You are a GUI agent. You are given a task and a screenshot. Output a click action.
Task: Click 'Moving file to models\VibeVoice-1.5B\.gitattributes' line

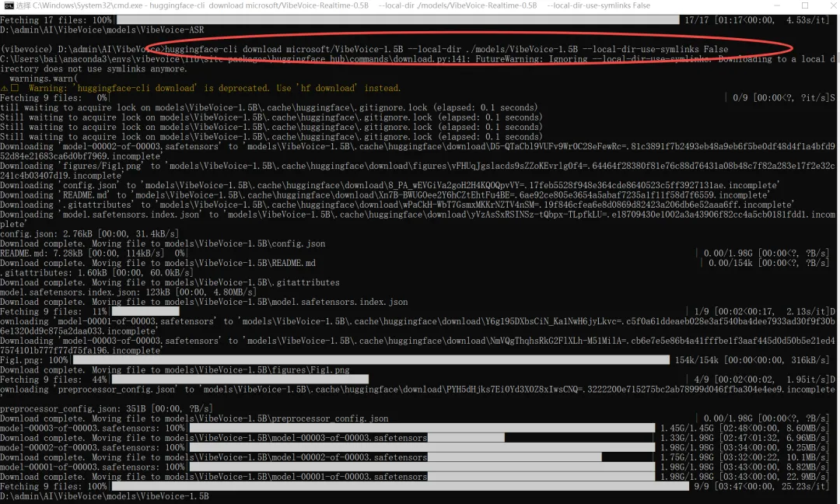(x=170, y=282)
